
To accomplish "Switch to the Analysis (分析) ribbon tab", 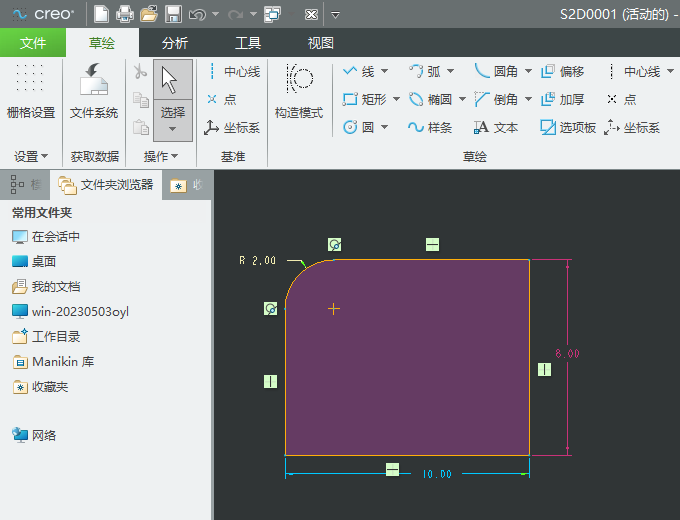I will coord(174,43).
